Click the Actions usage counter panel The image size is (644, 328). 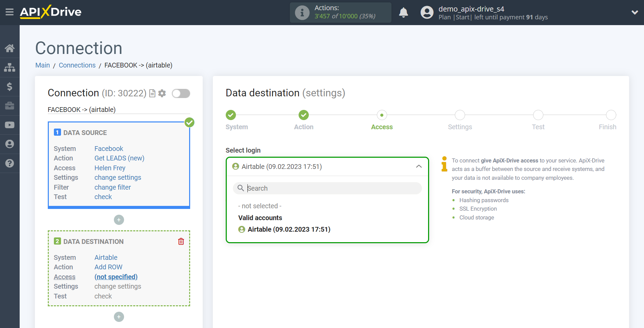coord(341,13)
